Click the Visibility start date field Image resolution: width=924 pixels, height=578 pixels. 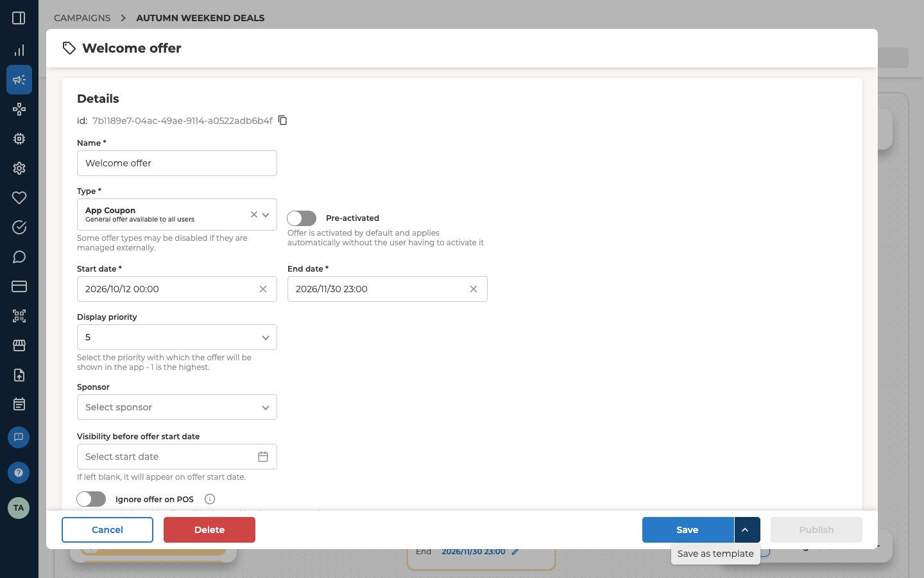[177, 457]
